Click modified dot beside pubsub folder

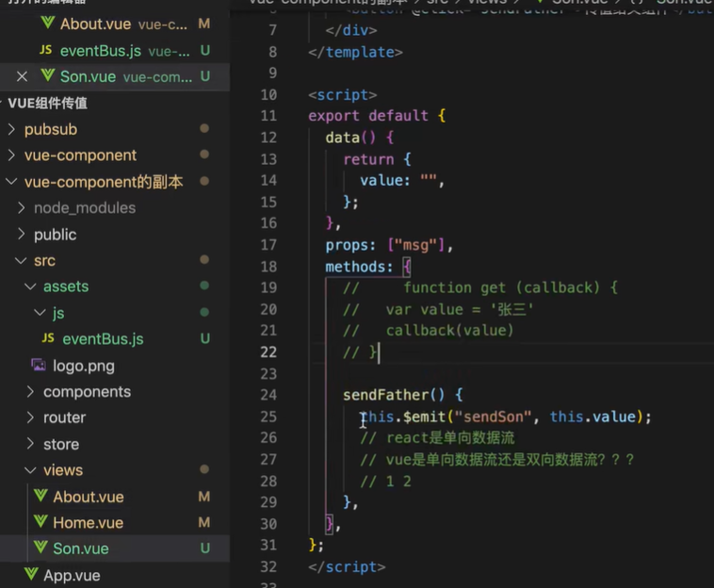pyautogui.click(x=204, y=129)
